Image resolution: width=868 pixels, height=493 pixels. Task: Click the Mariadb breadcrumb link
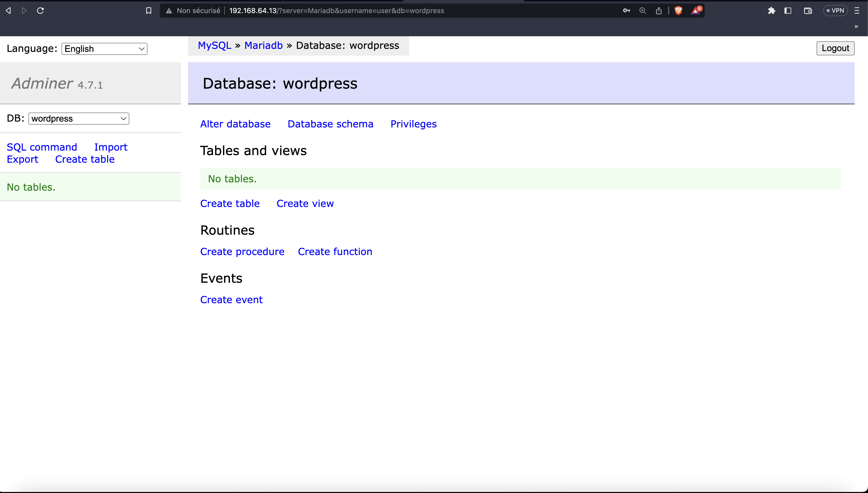263,45
